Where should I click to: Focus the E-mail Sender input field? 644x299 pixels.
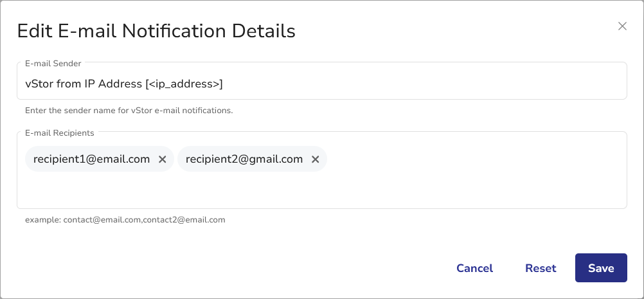coord(386,84)
